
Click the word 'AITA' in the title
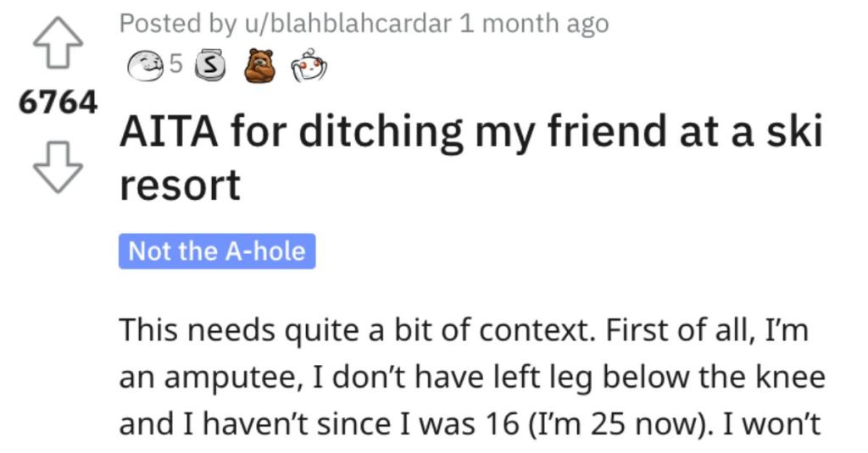(169, 131)
